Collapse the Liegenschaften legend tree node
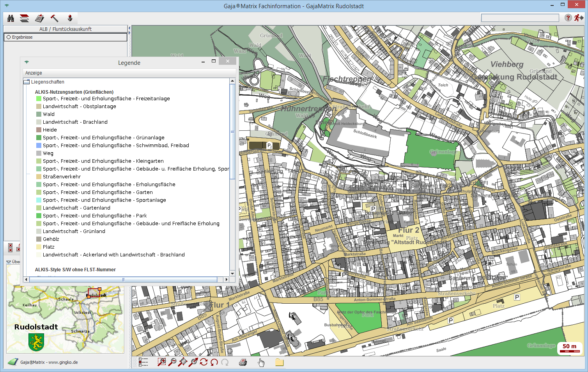This screenshot has width=588, height=372. point(27,82)
